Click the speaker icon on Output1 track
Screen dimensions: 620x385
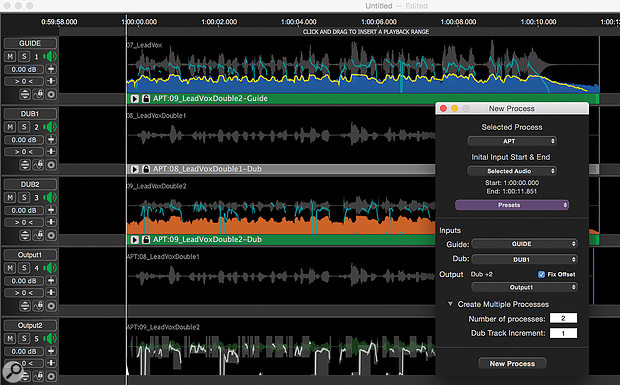tap(50, 268)
